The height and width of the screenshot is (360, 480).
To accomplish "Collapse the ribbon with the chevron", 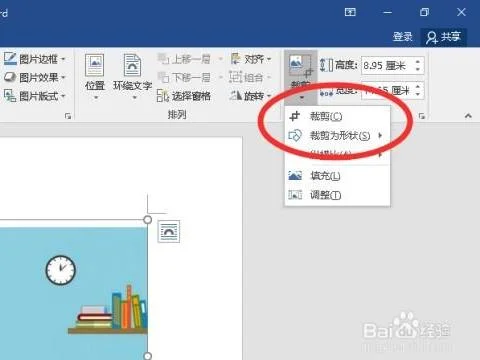I will (468, 116).
